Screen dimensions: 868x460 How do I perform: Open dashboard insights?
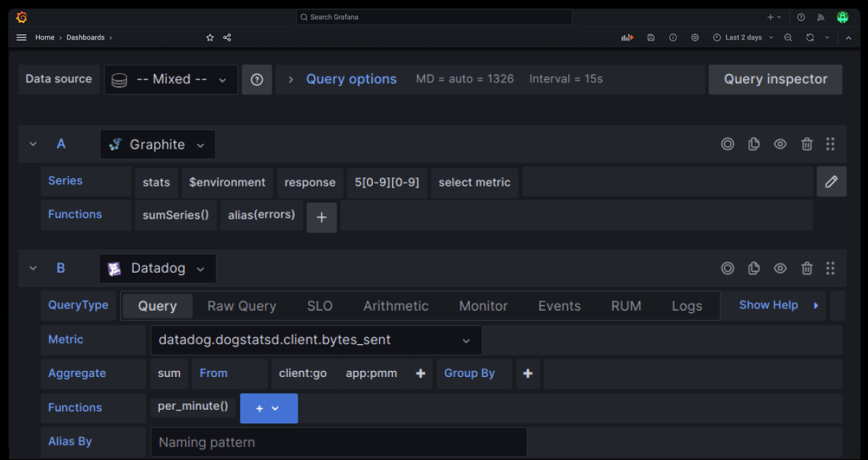click(672, 37)
